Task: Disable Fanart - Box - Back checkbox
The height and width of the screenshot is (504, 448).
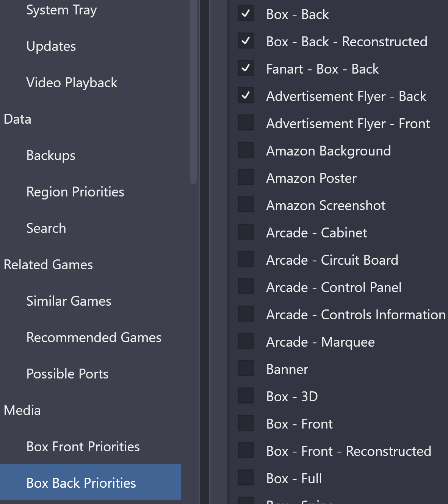Action: coord(246,68)
